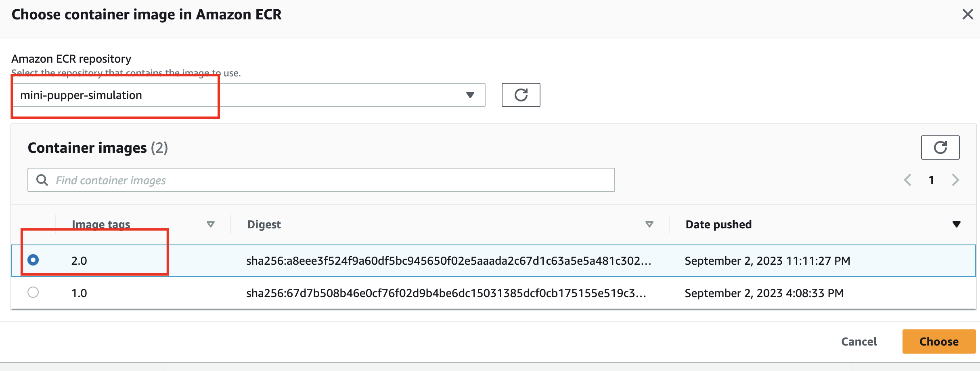Sort by Image tags column arrow
The width and height of the screenshot is (980, 371).
tap(210, 224)
